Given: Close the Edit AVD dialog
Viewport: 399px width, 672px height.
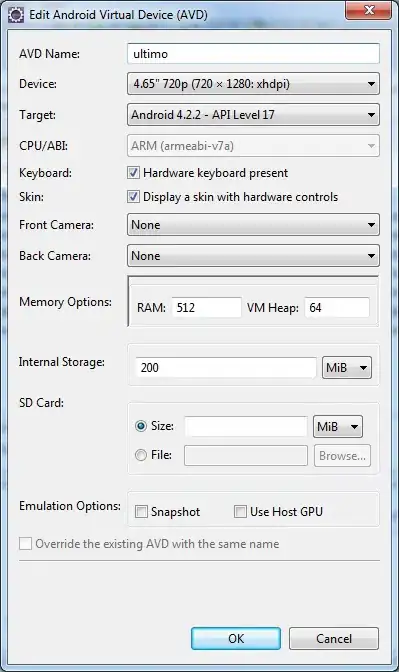Looking at the screenshot, I should coord(368,10).
